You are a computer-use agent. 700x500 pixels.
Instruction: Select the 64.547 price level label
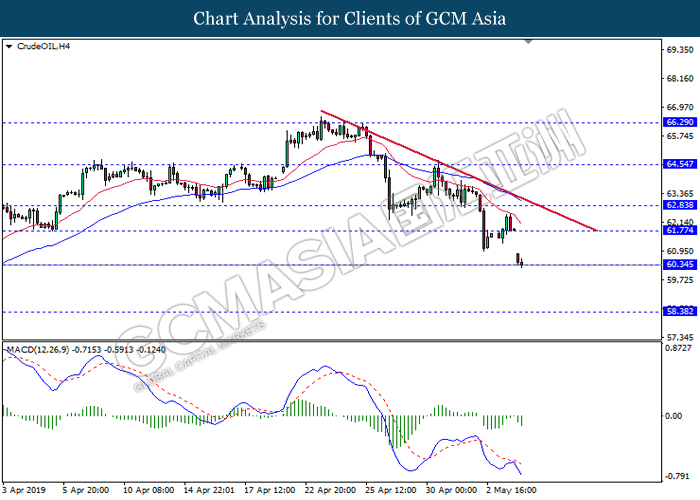[680, 164]
